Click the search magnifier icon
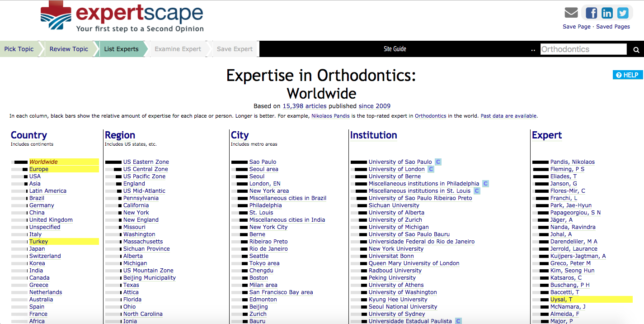Screen dimensions: 644x324 636,50
